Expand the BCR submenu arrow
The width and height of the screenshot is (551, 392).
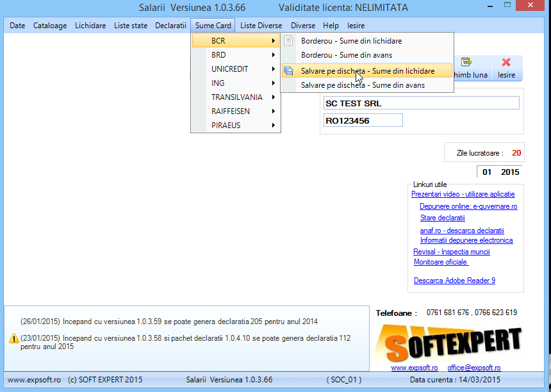273,41
